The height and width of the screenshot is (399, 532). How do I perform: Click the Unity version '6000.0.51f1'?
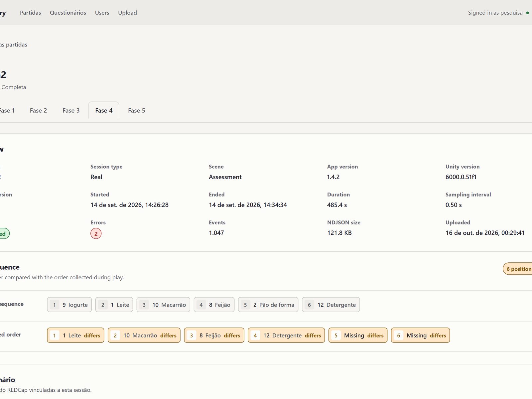(x=461, y=177)
